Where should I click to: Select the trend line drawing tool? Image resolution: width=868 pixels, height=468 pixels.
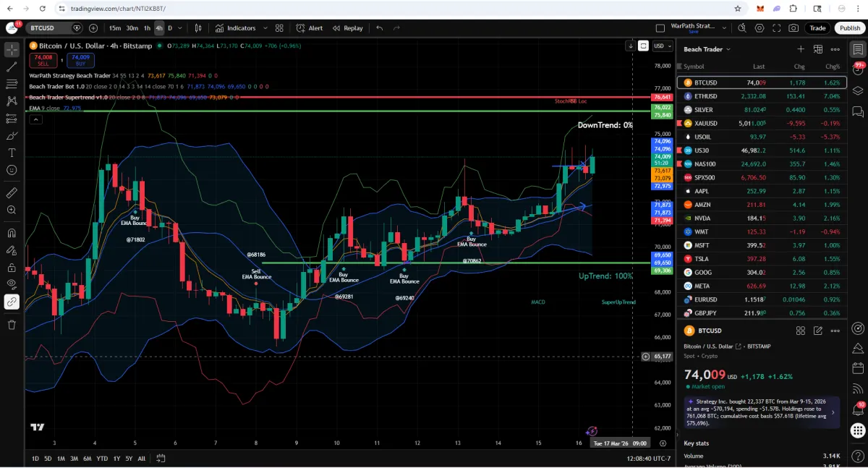coord(12,67)
